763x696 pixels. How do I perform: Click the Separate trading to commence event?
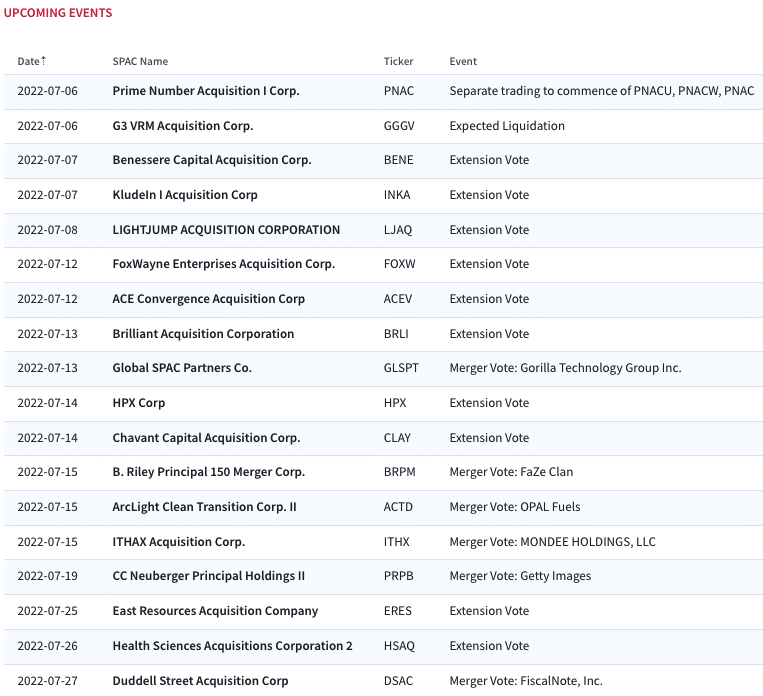pos(602,91)
